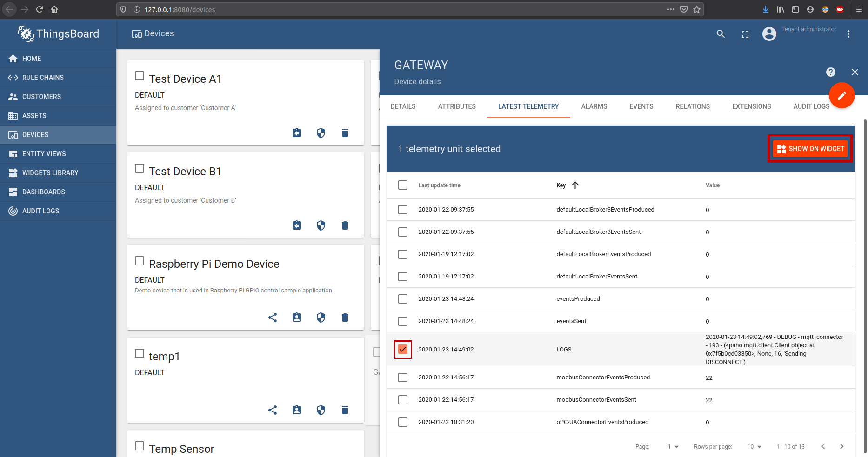Open the Relations tab

pos(693,106)
